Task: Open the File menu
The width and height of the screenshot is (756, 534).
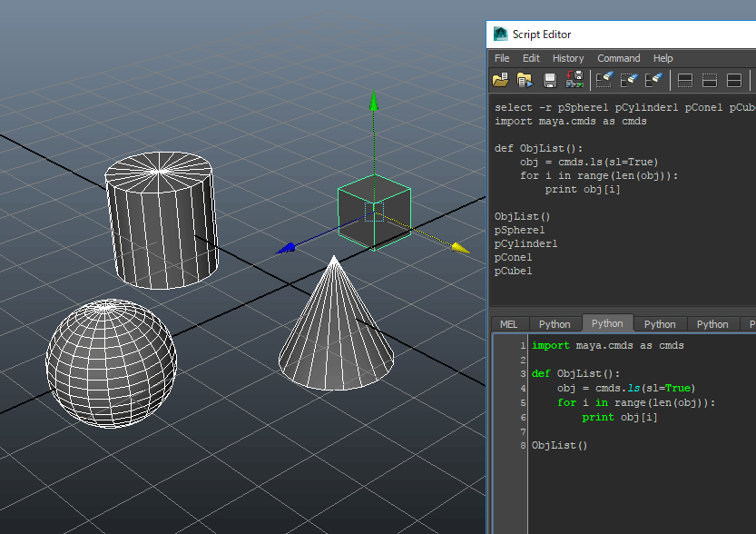Action: tap(502, 58)
